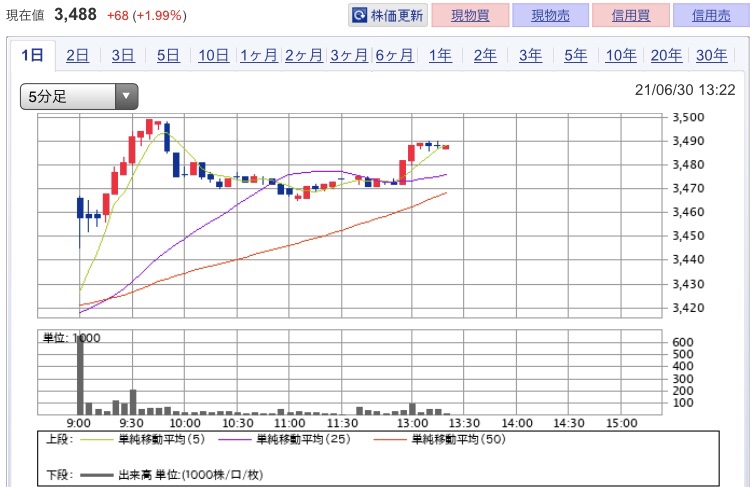Image resolution: width=750 pixels, height=487 pixels.
Task: Switch to the 6ヶ月 chart tab
Action: pyautogui.click(x=394, y=55)
